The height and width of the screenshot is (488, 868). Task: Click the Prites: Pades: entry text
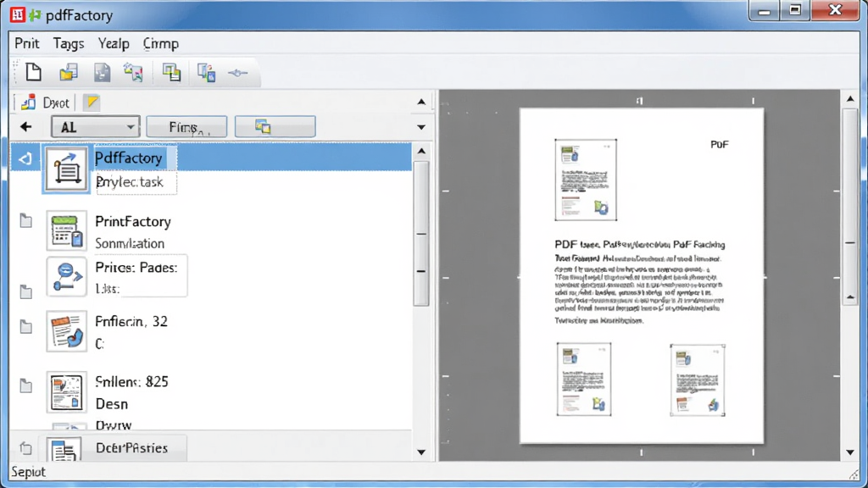point(136,267)
